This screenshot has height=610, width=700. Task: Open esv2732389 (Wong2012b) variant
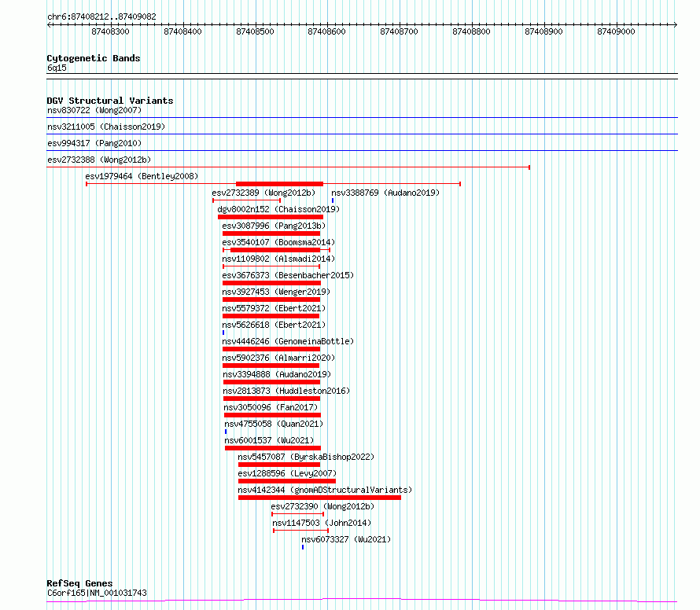tap(263, 193)
